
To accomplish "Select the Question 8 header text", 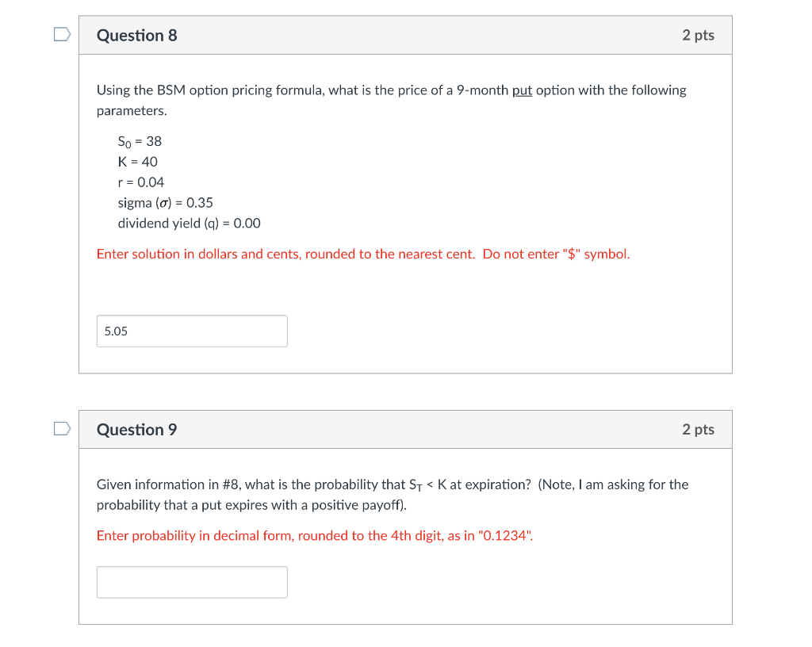I will pyautogui.click(x=136, y=35).
